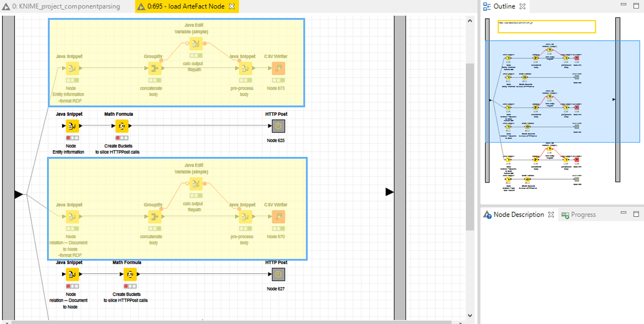Switch to the Progress tab
644x324 pixels.
pyautogui.click(x=579, y=215)
